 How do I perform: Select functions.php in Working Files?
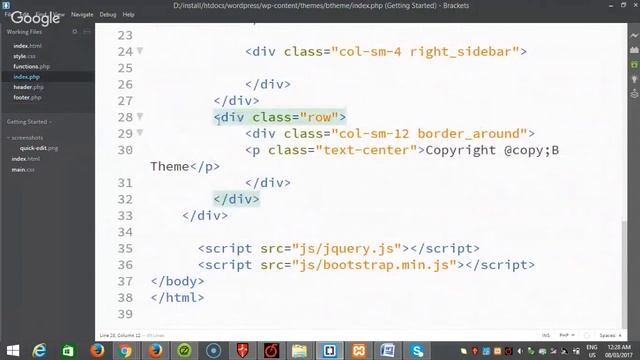(31, 66)
